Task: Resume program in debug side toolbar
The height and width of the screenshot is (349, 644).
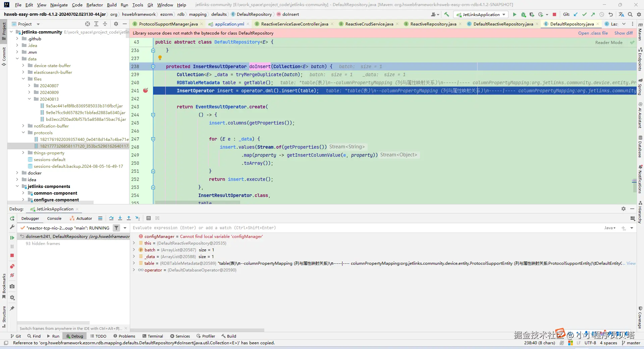Action: tap(12, 238)
